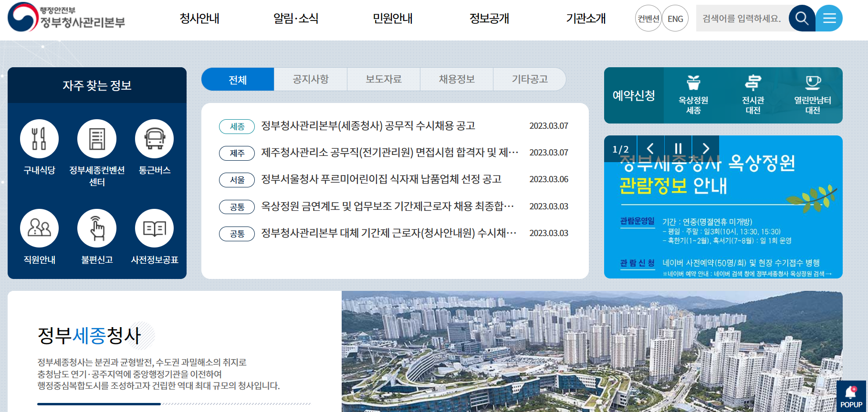This screenshot has height=412, width=868.
Task: Open 제주청사관리소 공무직(전기관리원) 면접시험 notice
Action: [x=389, y=153]
